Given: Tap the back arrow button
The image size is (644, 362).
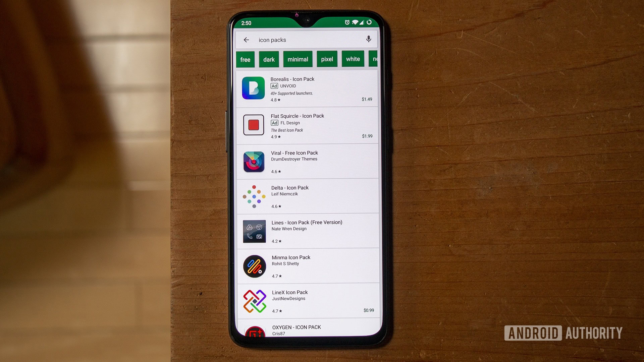Looking at the screenshot, I should [x=246, y=39].
